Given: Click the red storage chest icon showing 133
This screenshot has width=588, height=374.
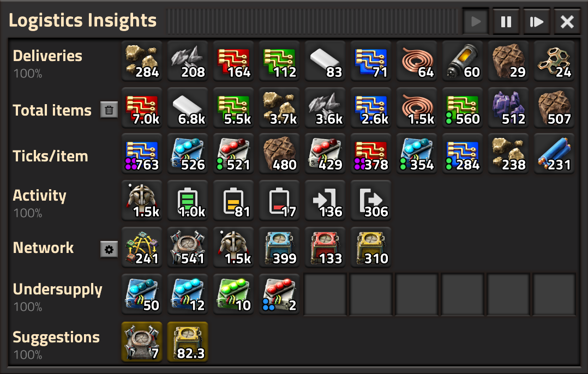Looking at the screenshot, I should [325, 248].
